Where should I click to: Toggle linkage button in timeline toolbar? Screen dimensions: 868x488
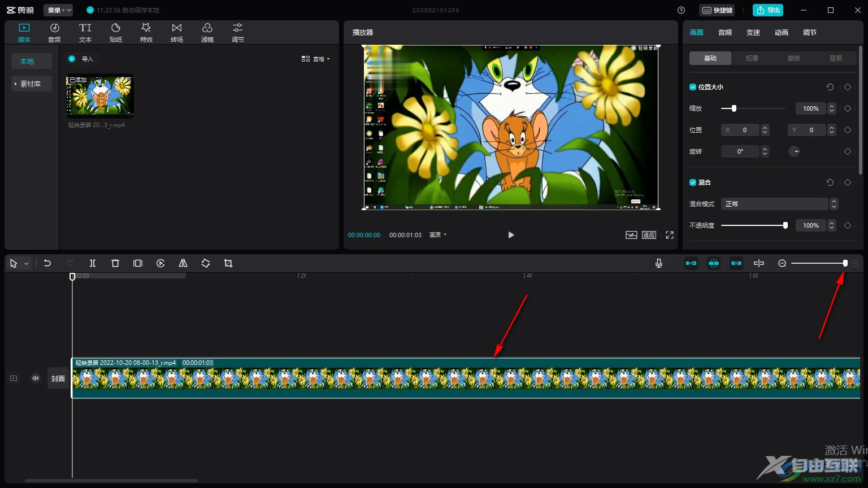point(736,263)
